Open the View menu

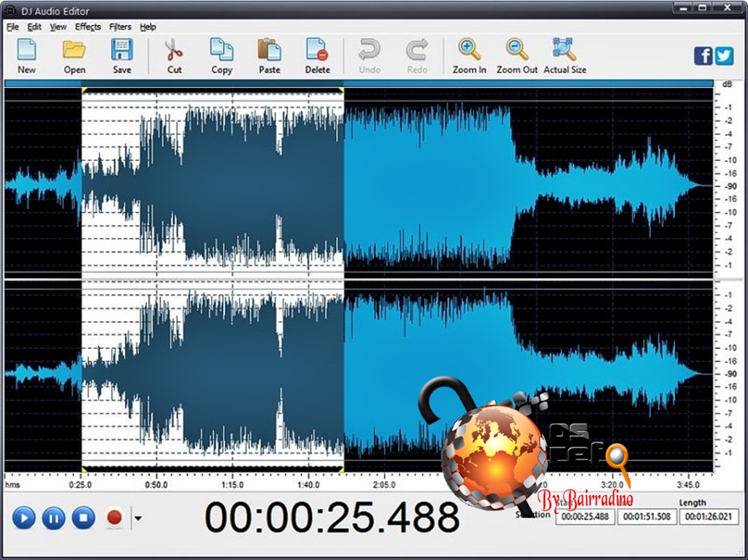pyautogui.click(x=58, y=27)
